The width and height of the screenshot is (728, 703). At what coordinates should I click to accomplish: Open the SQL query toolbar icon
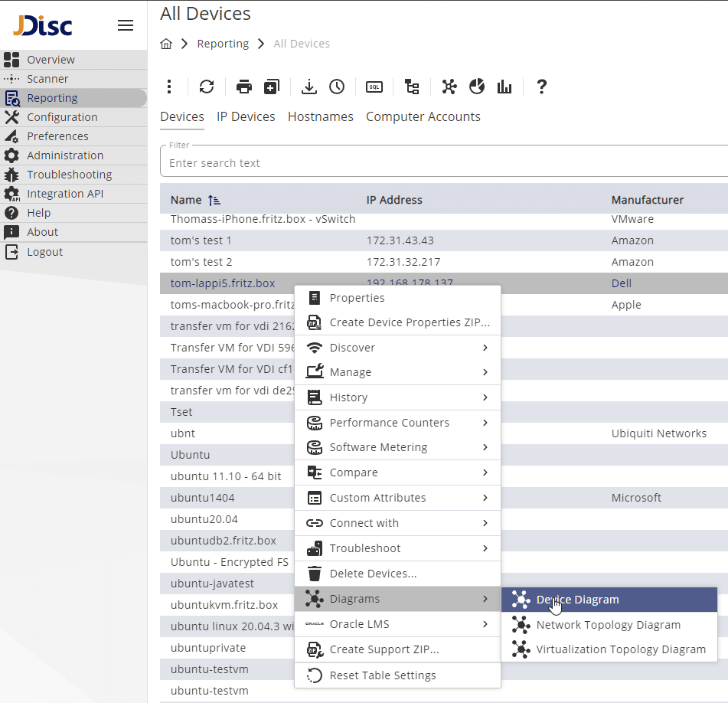click(x=374, y=87)
